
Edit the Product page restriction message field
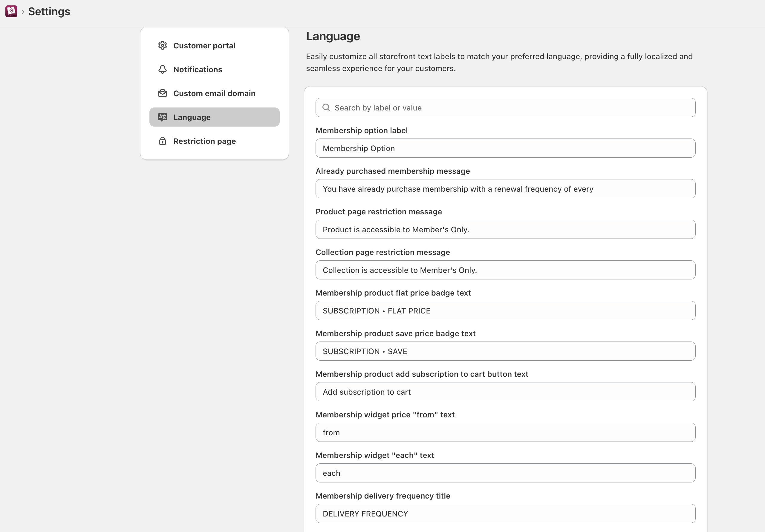[505, 229]
